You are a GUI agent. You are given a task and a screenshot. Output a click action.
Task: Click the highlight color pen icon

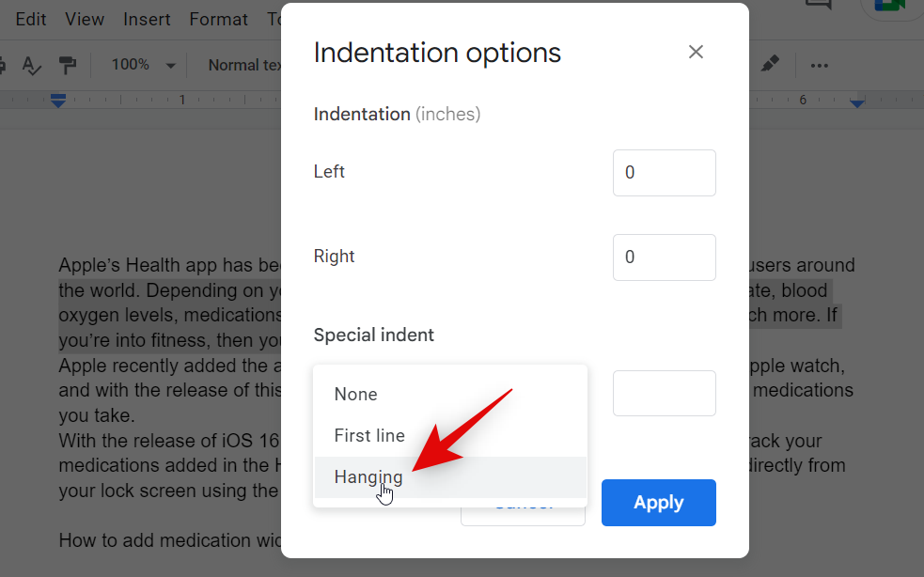point(770,65)
